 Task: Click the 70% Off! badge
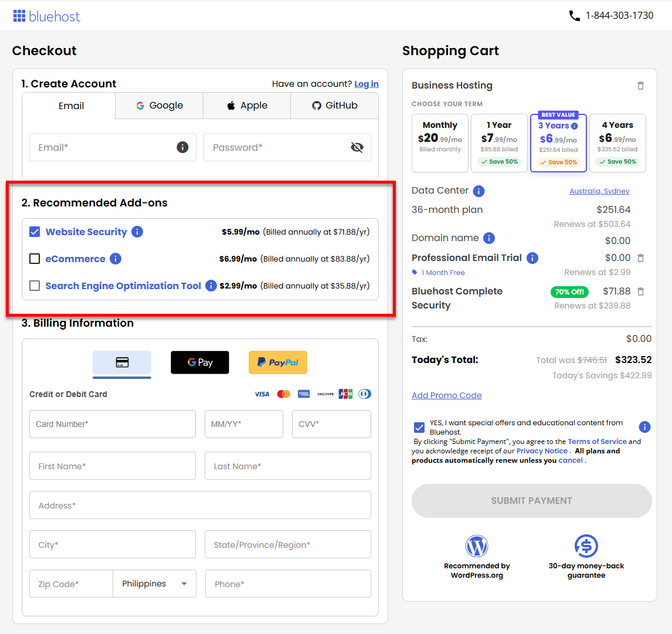[569, 292]
